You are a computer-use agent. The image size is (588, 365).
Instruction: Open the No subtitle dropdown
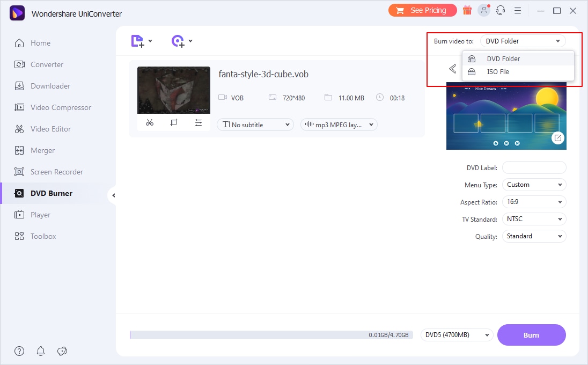point(255,125)
